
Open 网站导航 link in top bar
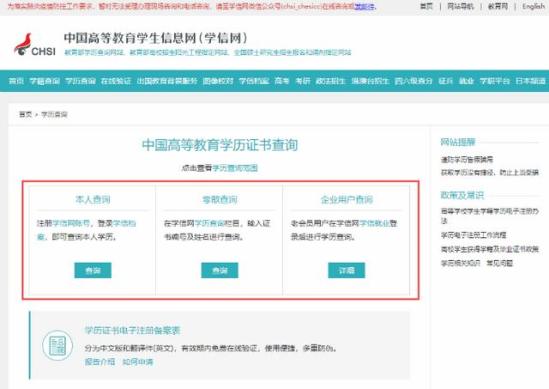pyautogui.click(x=460, y=6)
